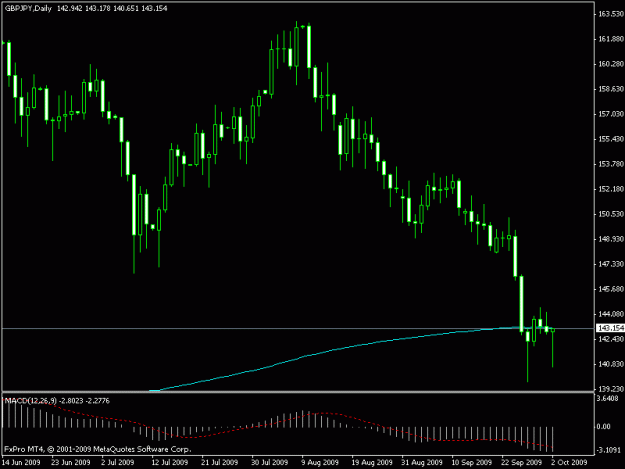Image resolution: width=625 pixels, height=469 pixels.
Task: Click the 23 Jun 2009 date label
Action: click(x=71, y=462)
